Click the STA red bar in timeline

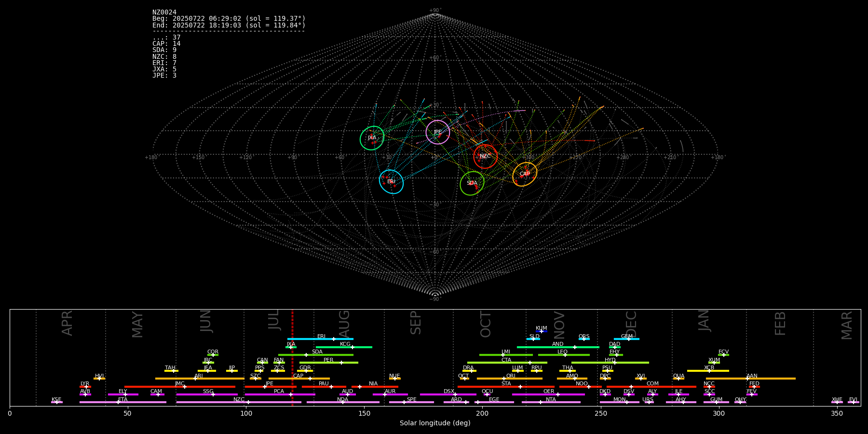tap(506, 387)
